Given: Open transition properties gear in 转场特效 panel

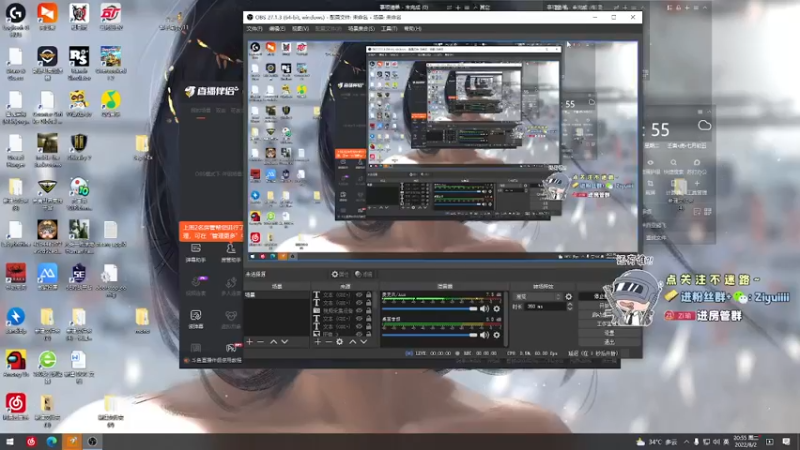Looking at the screenshot, I should pyautogui.click(x=568, y=296).
